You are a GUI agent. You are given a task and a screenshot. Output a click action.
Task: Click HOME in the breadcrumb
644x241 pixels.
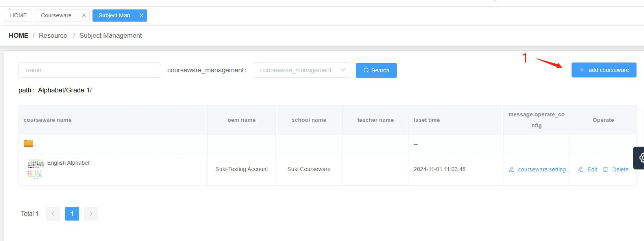[x=19, y=35]
